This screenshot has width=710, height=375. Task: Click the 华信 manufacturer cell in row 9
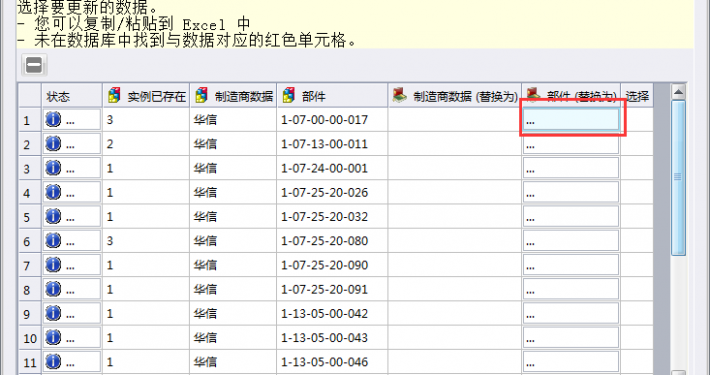(x=233, y=314)
